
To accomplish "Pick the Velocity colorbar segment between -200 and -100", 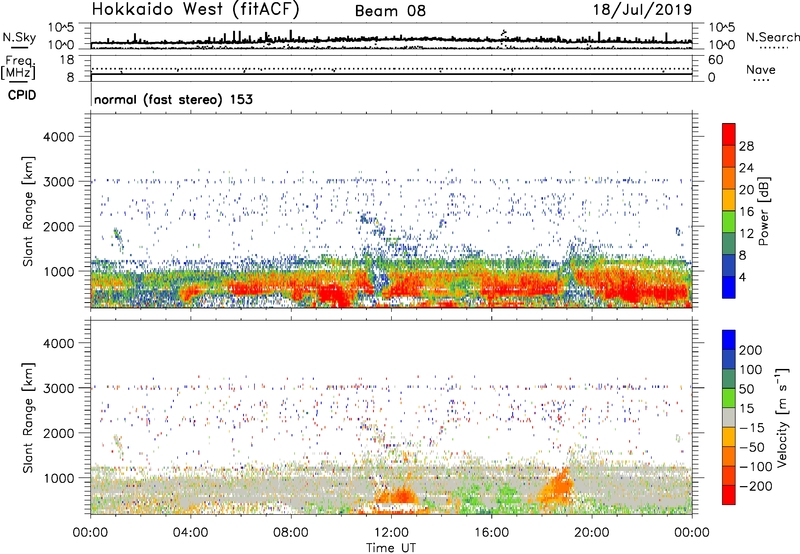I will click(x=729, y=475).
